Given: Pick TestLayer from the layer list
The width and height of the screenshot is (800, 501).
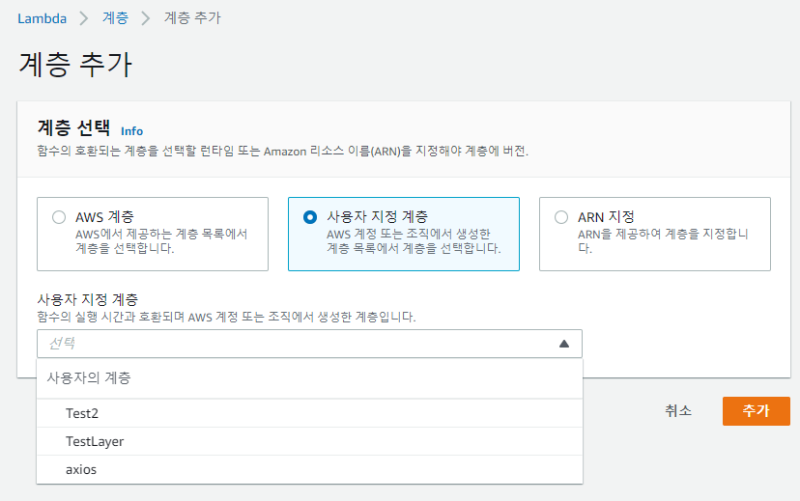Looking at the screenshot, I should 94,441.
